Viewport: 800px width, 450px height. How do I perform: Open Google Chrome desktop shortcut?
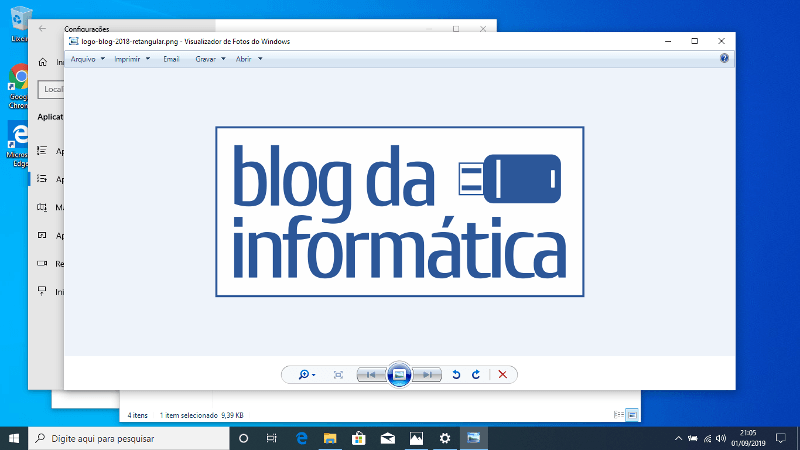pos(18,86)
